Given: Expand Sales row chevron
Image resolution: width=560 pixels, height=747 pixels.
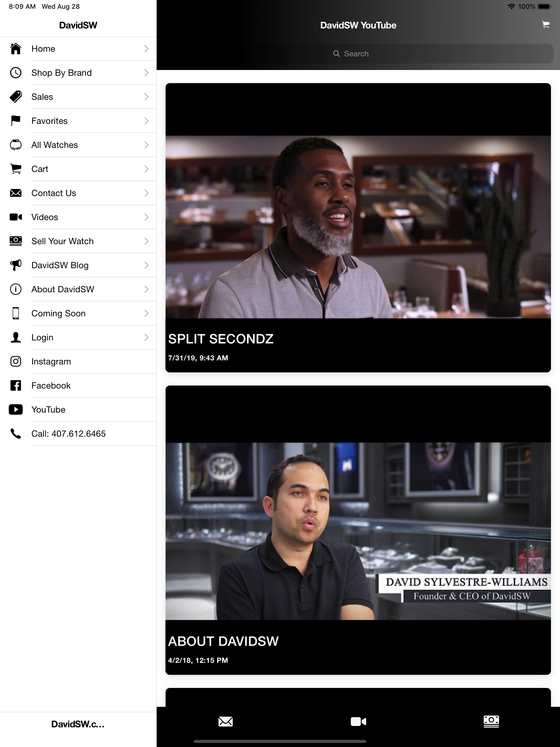Looking at the screenshot, I should click(146, 97).
